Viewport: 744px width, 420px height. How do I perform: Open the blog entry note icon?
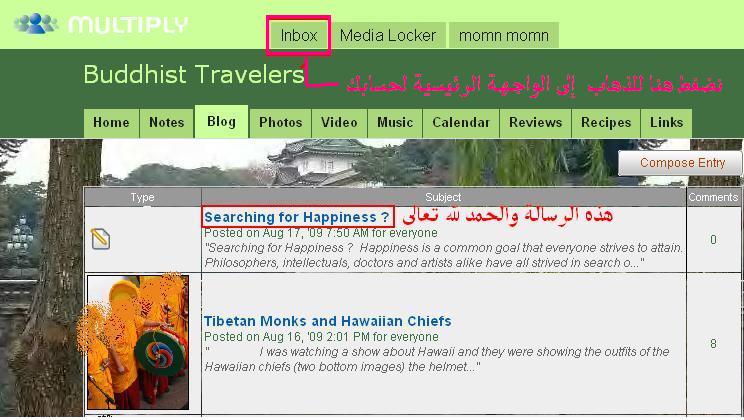tap(100, 239)
